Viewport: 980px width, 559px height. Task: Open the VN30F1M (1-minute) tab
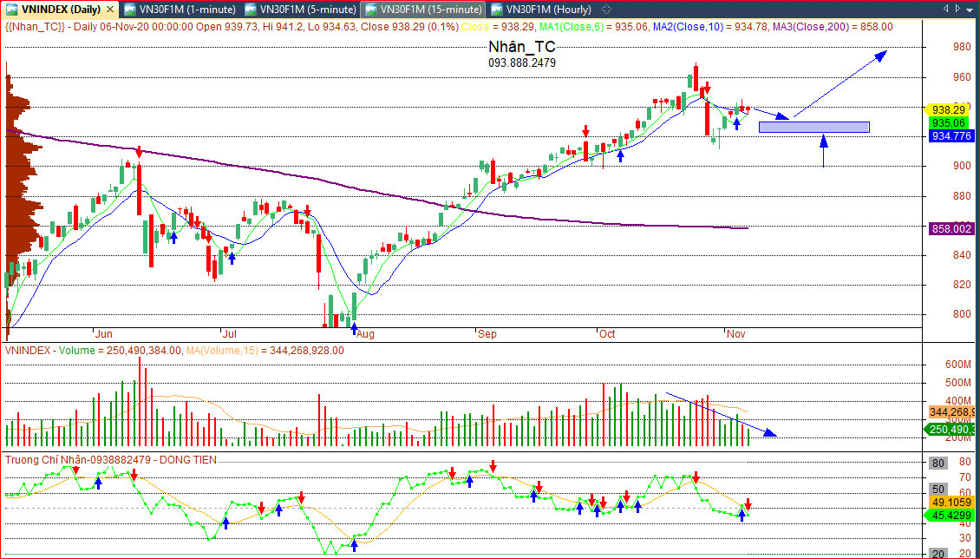pyautogui.click(x=180, y=10)
